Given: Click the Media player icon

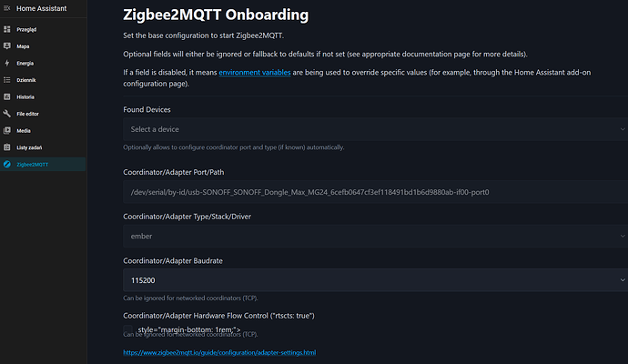Looking at the screenshot, I should (8, 130).
